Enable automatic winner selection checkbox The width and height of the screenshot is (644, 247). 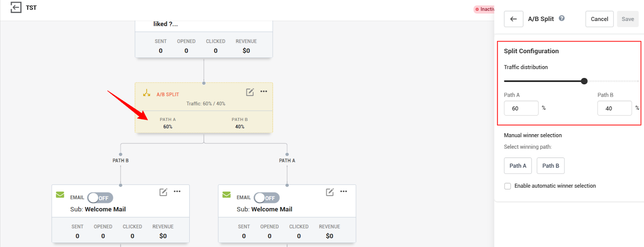(x=508, y=186)
